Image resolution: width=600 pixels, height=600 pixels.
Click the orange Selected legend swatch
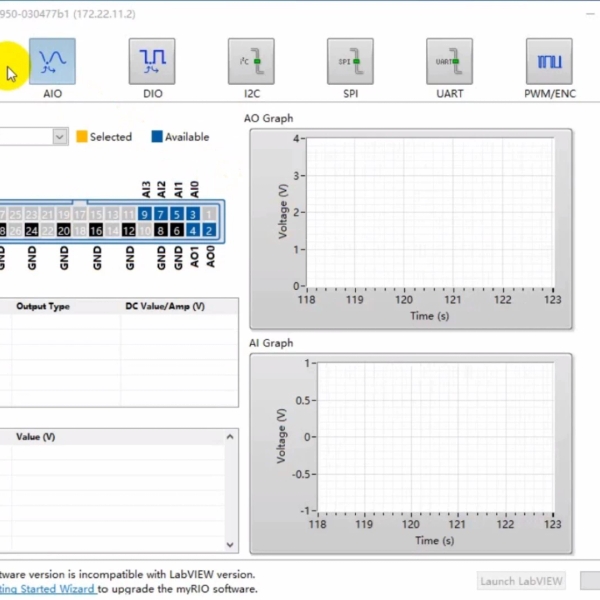pos(82,137)
